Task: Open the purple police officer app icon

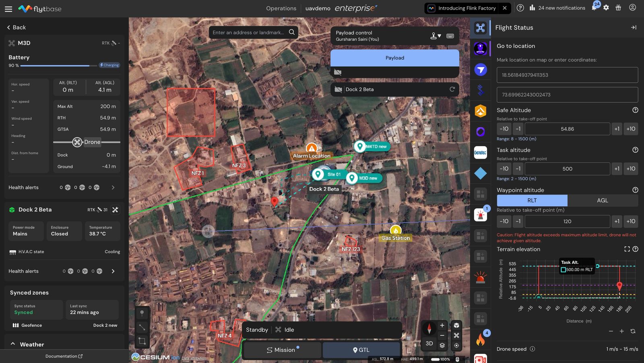Action: click(480, 49)
